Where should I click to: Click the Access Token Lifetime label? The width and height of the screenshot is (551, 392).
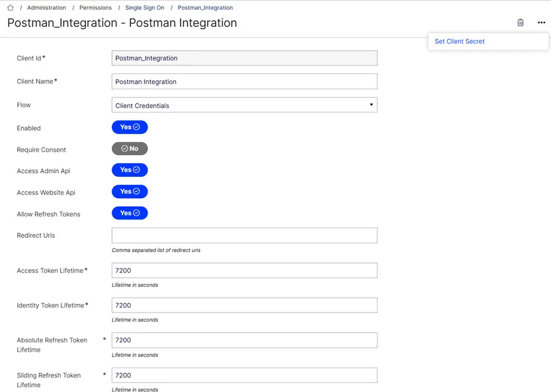pyautogui.click(x=50, y=270)
